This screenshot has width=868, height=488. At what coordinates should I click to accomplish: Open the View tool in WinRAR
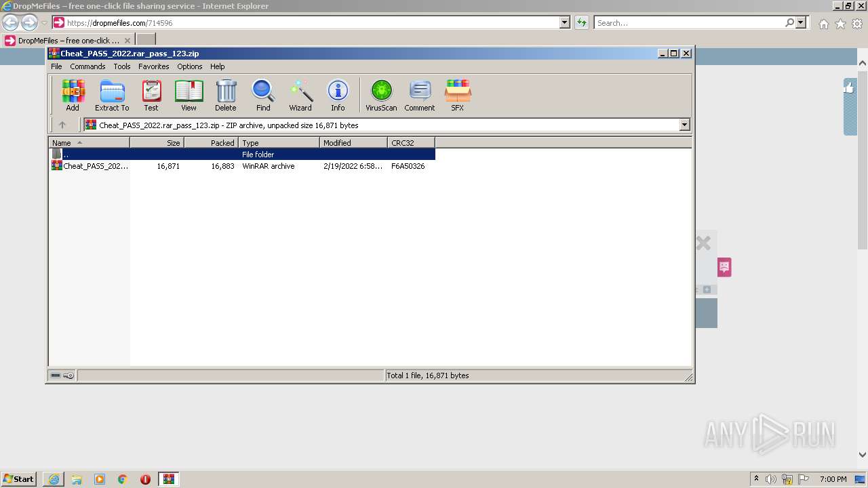[x=189, y=95]
